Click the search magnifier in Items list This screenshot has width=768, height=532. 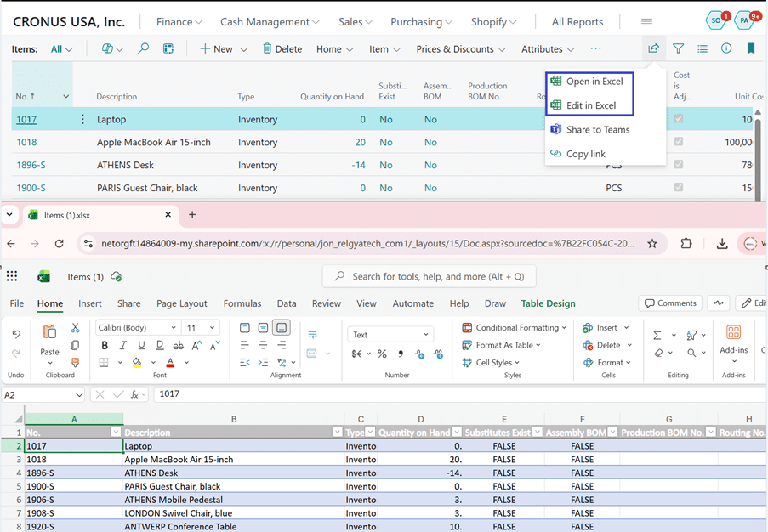tap(143, 49)
